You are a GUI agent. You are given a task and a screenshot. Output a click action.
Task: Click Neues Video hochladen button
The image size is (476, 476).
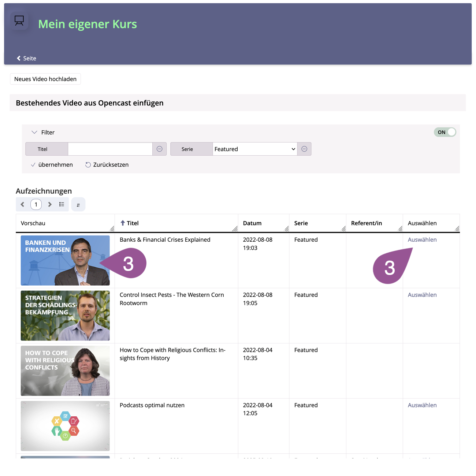pos(45,79)
